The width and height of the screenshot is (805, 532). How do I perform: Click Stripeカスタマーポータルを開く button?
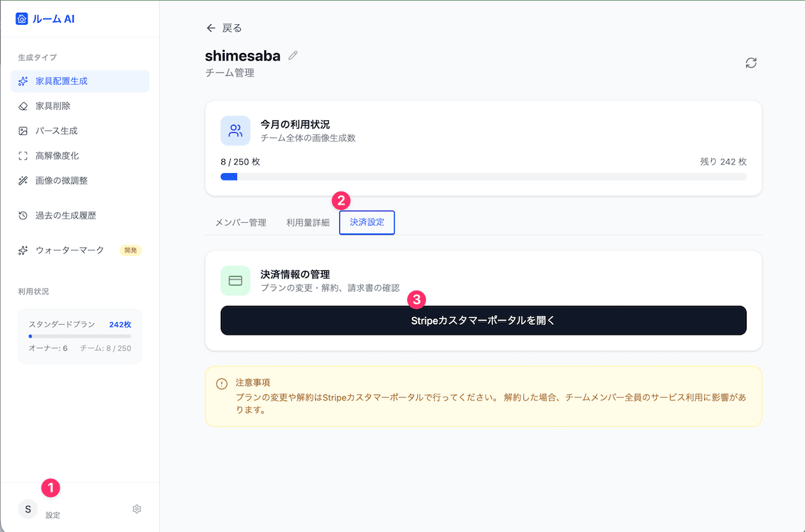[x=483, y=321]
